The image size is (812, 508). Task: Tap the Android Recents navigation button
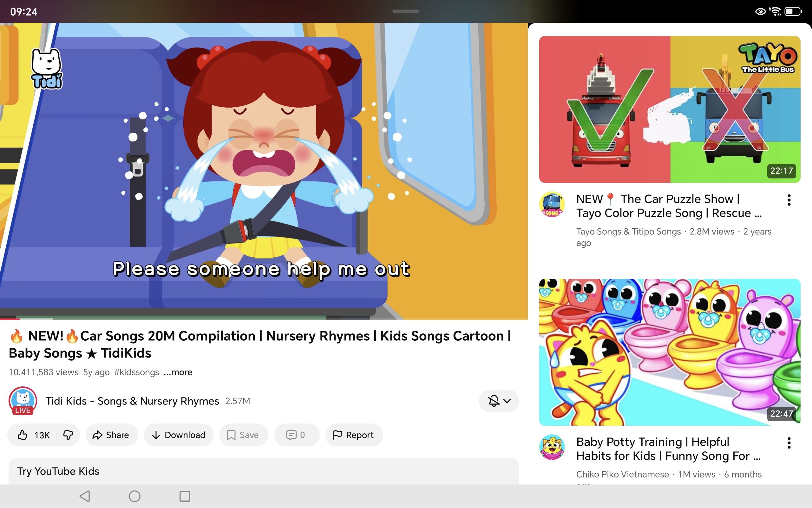[185, 496]
